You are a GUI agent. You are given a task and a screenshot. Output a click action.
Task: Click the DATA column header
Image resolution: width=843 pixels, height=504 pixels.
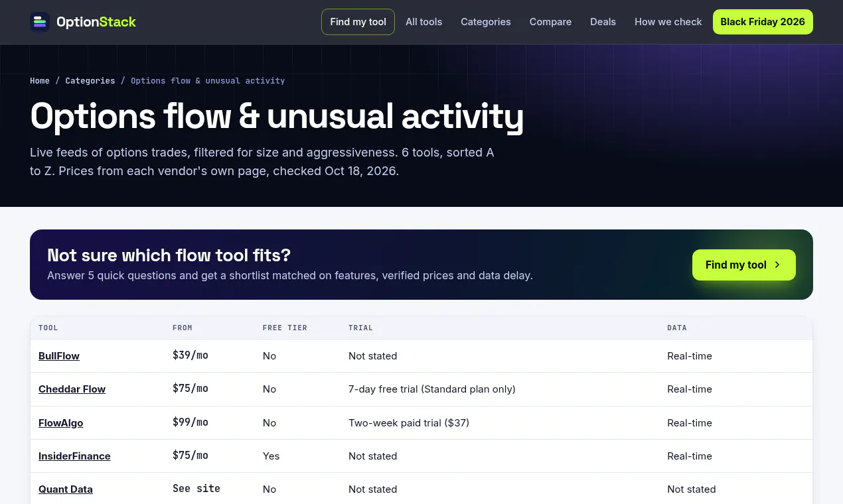(x=677, y=328)
